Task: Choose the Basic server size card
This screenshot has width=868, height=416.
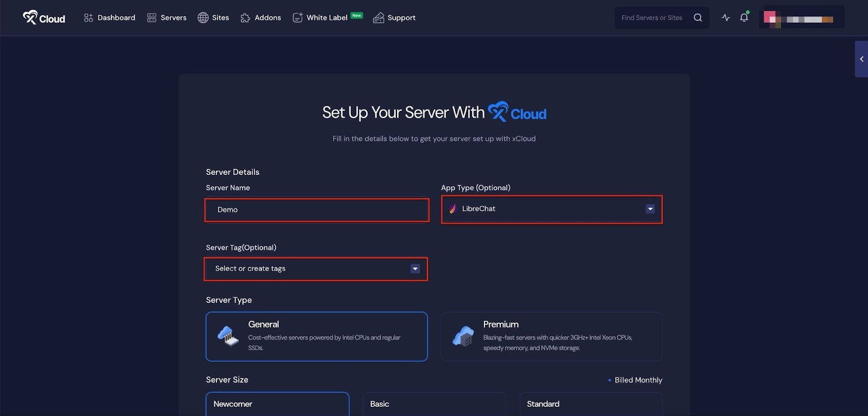Action: (433, 404)
